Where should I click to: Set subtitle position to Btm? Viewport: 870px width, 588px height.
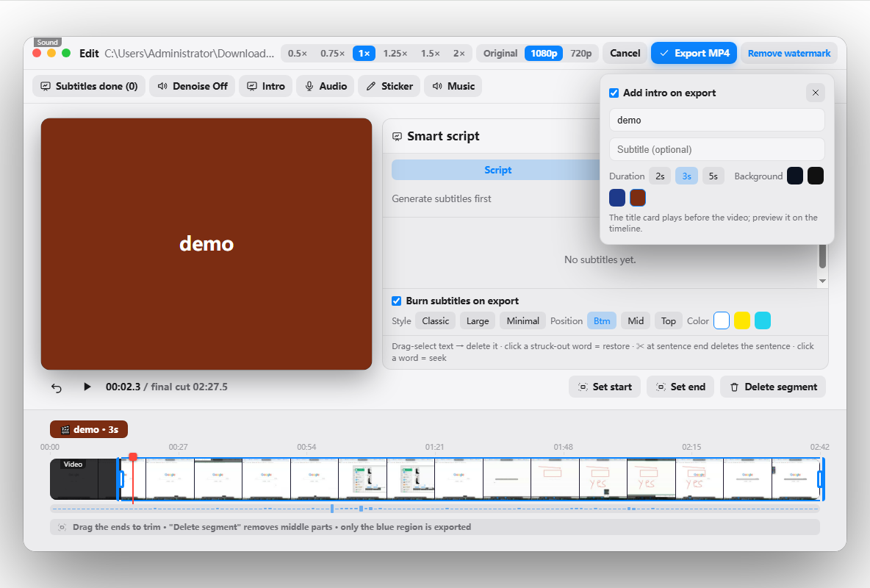pos(602,321)
